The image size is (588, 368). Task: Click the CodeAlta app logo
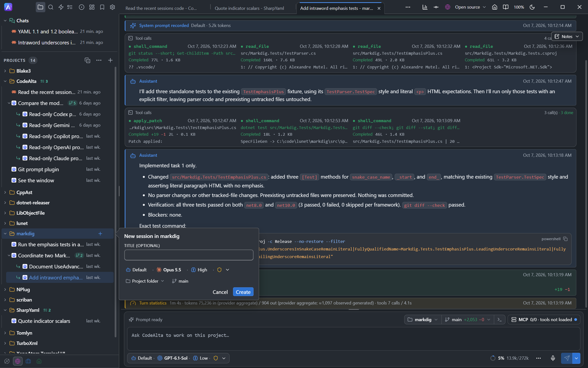point(8,7)
